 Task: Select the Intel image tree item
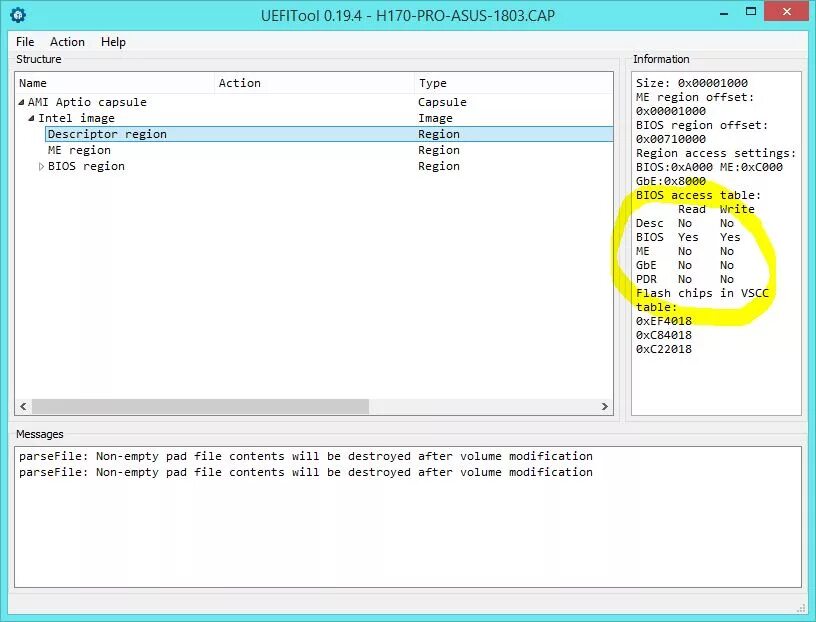pyautogui.click(x=76, y=118)
